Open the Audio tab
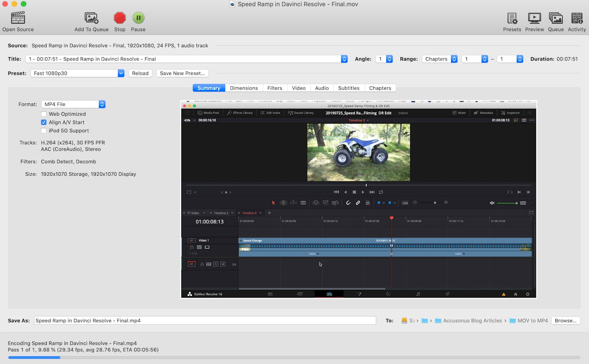This screenshot has height=364, width=589. 322,88
